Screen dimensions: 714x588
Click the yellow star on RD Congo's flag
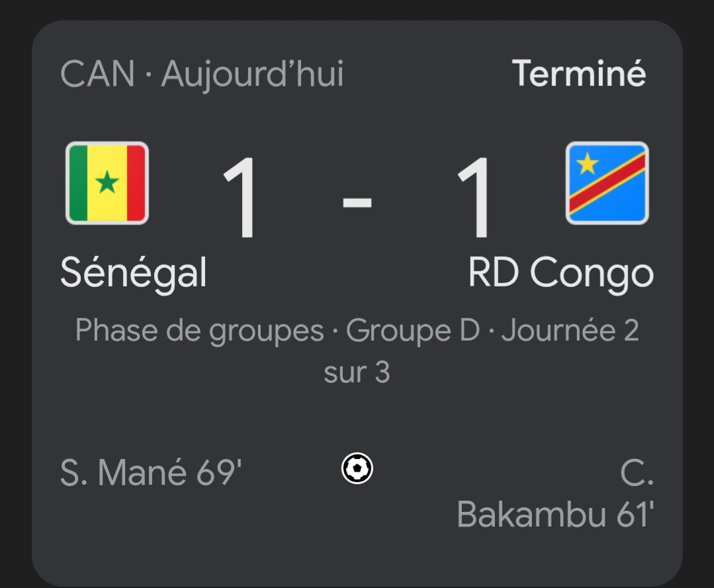587,163
